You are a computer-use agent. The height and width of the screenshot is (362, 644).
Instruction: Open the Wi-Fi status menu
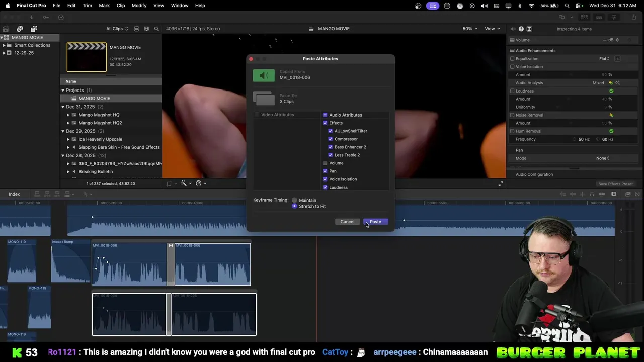click(531, 6)
